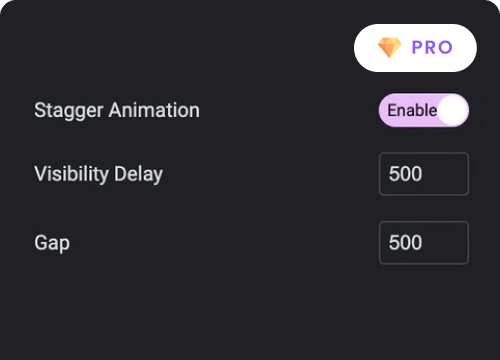This screenshot has height=360, width=500.
Task: Turn off the pink Enable switch
Action: (x=424, y=110)
